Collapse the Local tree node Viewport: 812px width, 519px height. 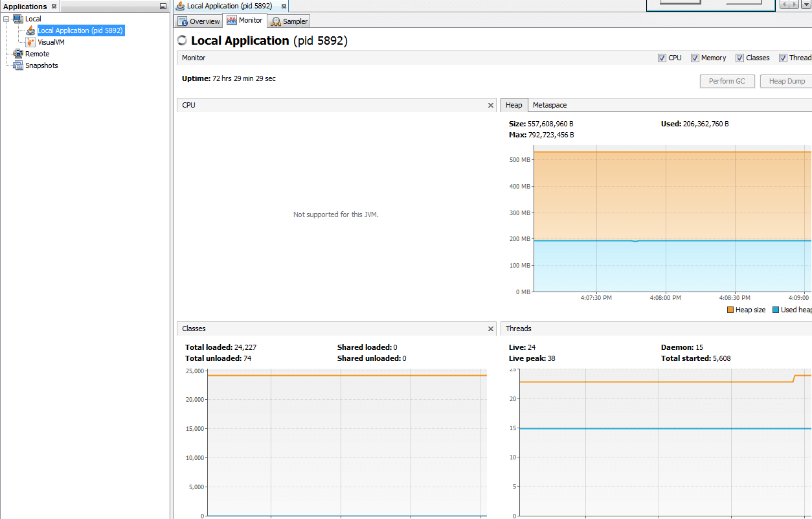(6, 19)
